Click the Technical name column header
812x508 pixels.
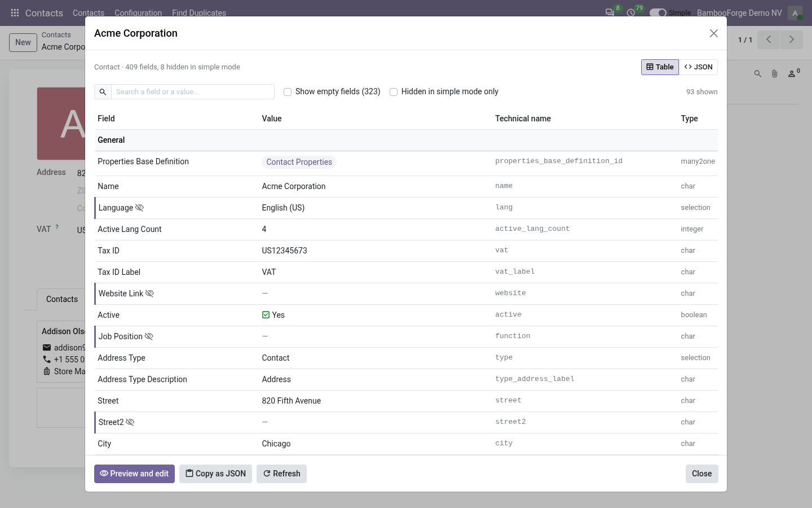tap(523, 119)
